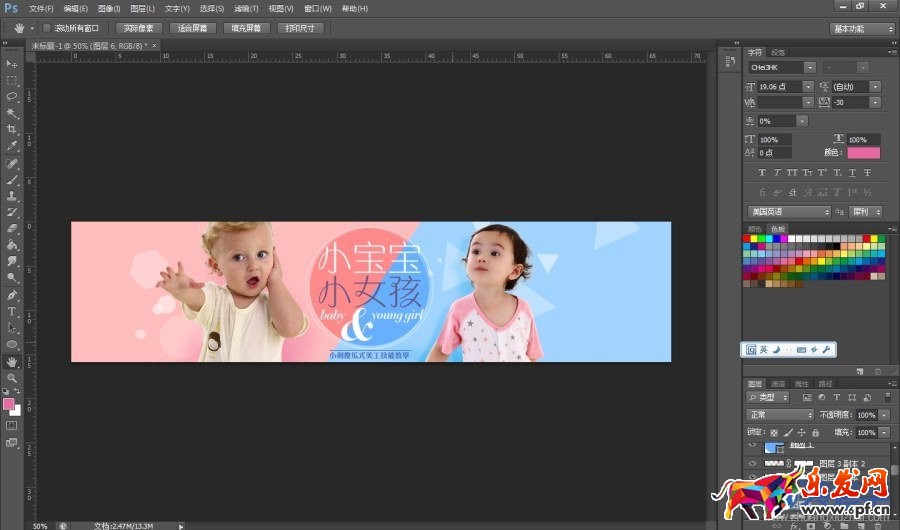The height and width of the screenshot is (530, 900).
Task: Click the 适合屏幕 button
Action: (x=192, y=28)
